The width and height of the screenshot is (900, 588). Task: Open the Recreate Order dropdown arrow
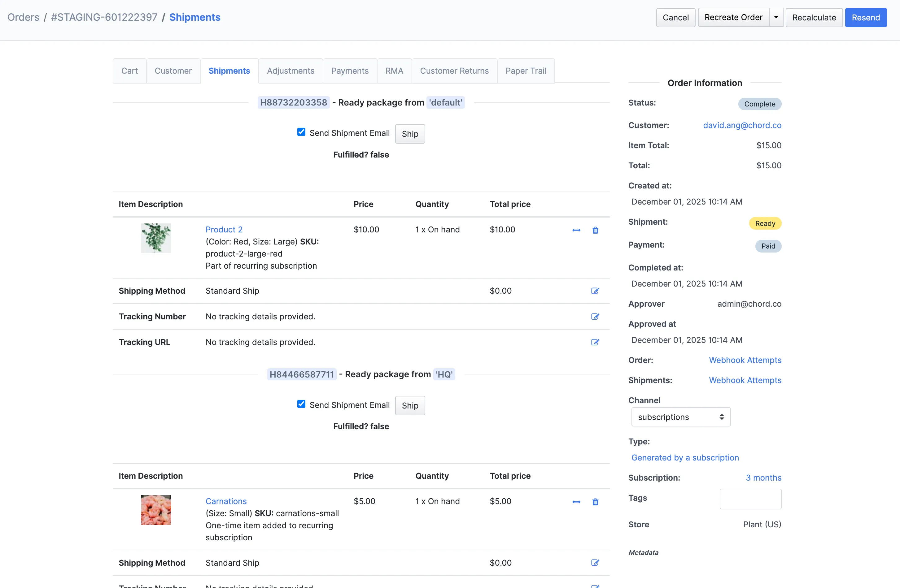tap(776, 17)
